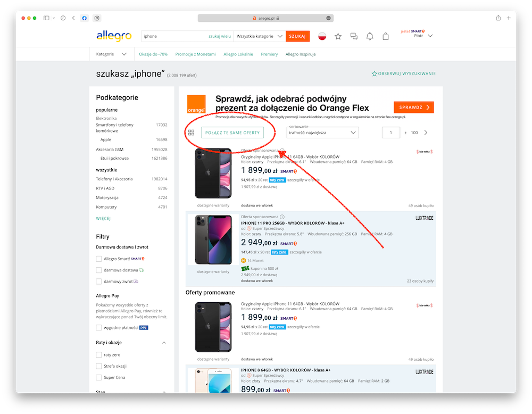Image resolution: width=532 pixels, height=414 pixels.
Task: Click the Orange brand logo in banner
Action: pos(196,104)
